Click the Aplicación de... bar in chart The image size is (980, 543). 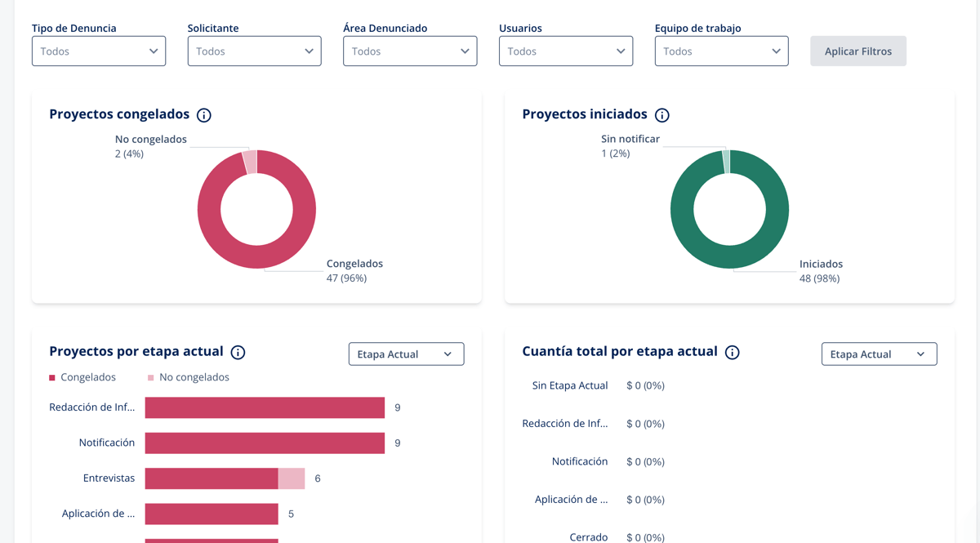(212, 514)
